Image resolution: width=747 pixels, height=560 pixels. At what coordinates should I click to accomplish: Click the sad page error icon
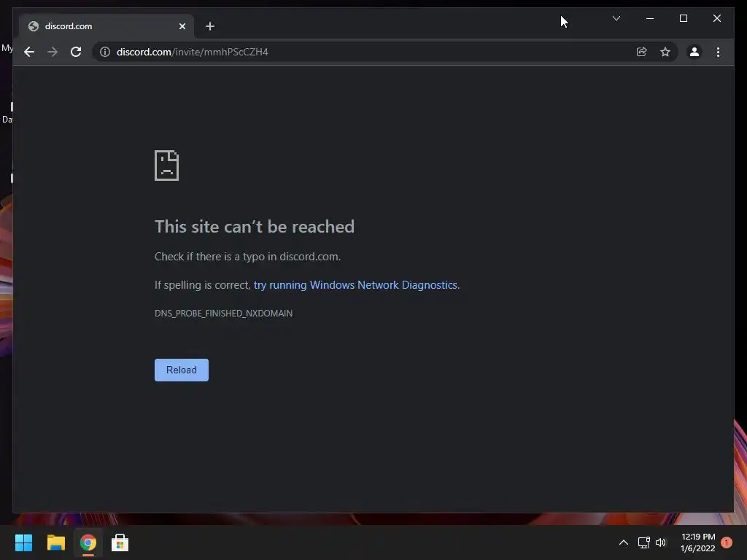pos(167,166)
